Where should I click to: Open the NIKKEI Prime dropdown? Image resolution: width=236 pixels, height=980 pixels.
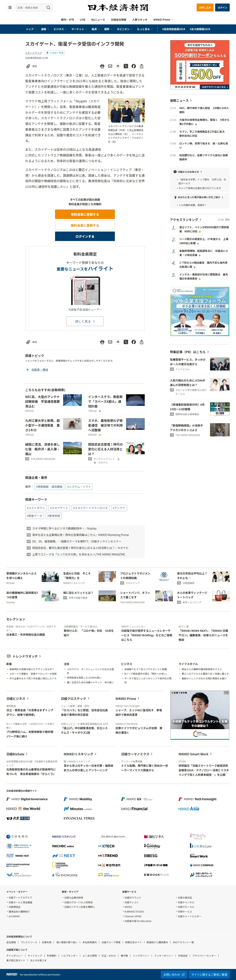point(163,20)
